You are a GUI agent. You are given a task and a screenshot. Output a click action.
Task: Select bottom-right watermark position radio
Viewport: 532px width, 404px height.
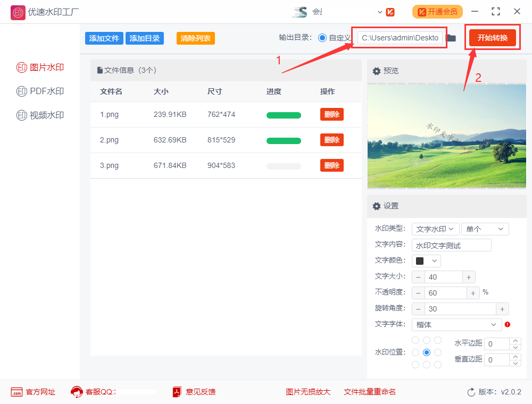438,365
